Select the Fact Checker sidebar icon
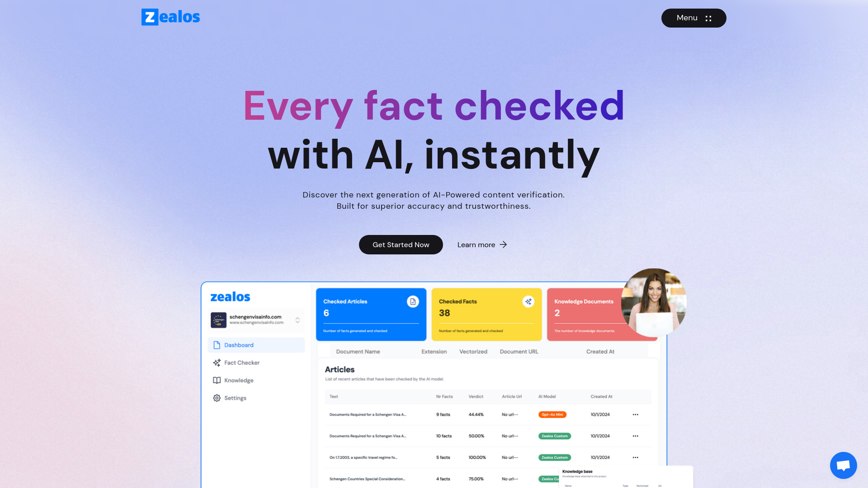This screenshot has width=868, height=488. [x=217, y=362]
